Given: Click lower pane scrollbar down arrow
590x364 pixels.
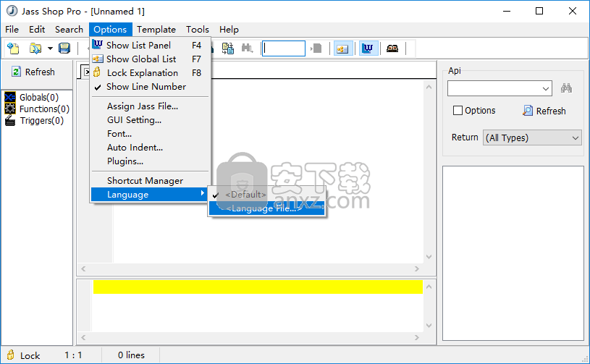Looking at the screenshot, I should [x=429, y=325].
